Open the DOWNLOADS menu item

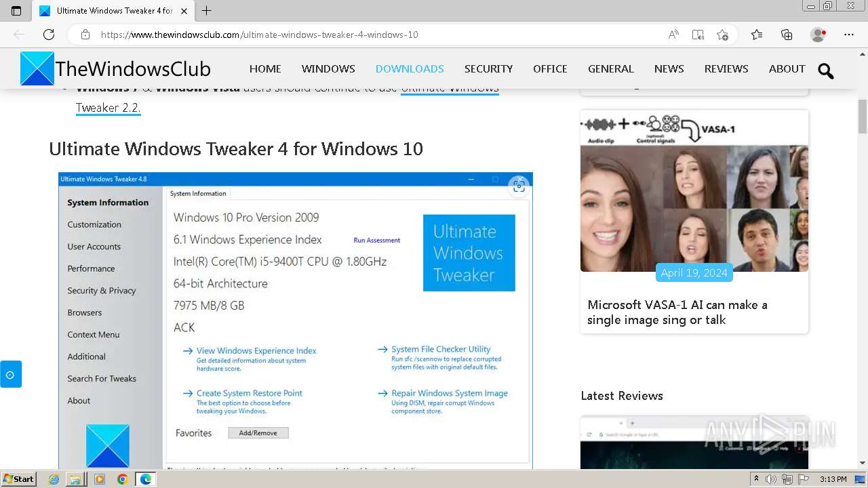pyautogui.click(x=410, y=68)
